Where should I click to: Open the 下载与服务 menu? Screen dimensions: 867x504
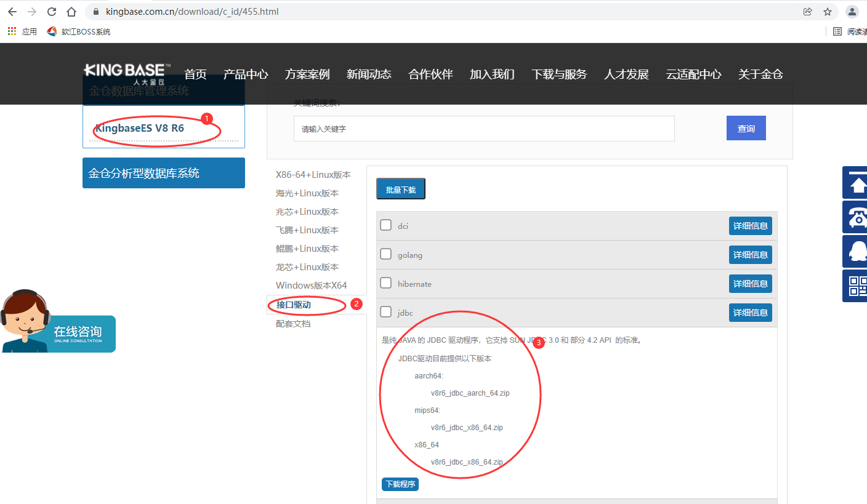coord(559,74)
